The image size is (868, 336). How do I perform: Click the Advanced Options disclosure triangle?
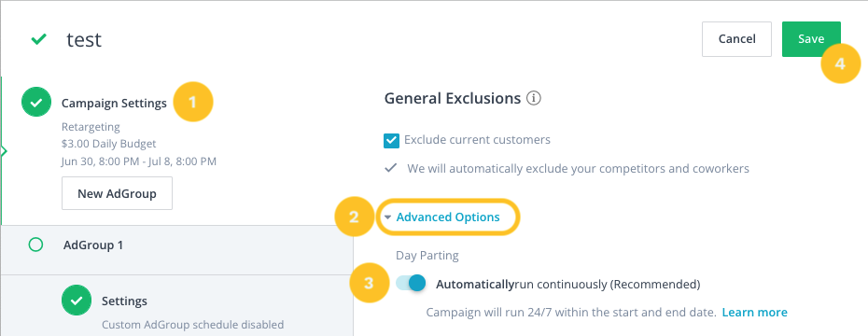[388, 217]
